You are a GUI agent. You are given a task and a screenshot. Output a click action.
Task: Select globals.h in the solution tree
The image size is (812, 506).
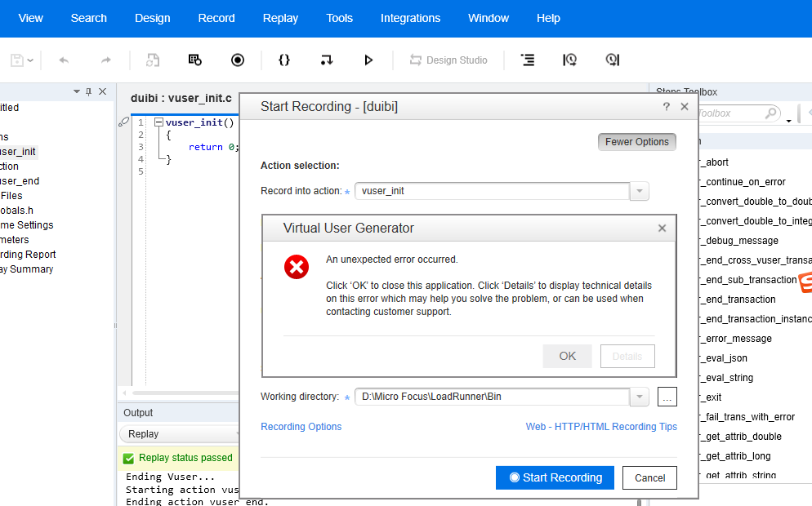tap(16, 211)
